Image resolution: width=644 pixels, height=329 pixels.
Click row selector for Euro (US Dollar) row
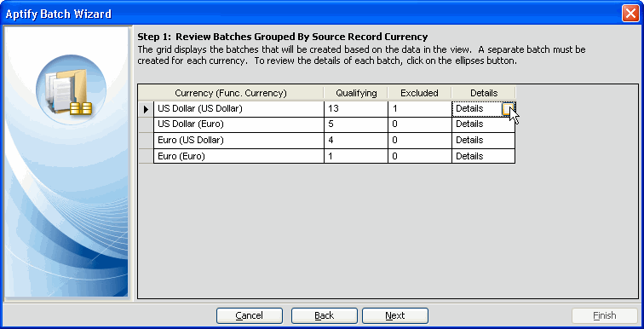(146, 141)
